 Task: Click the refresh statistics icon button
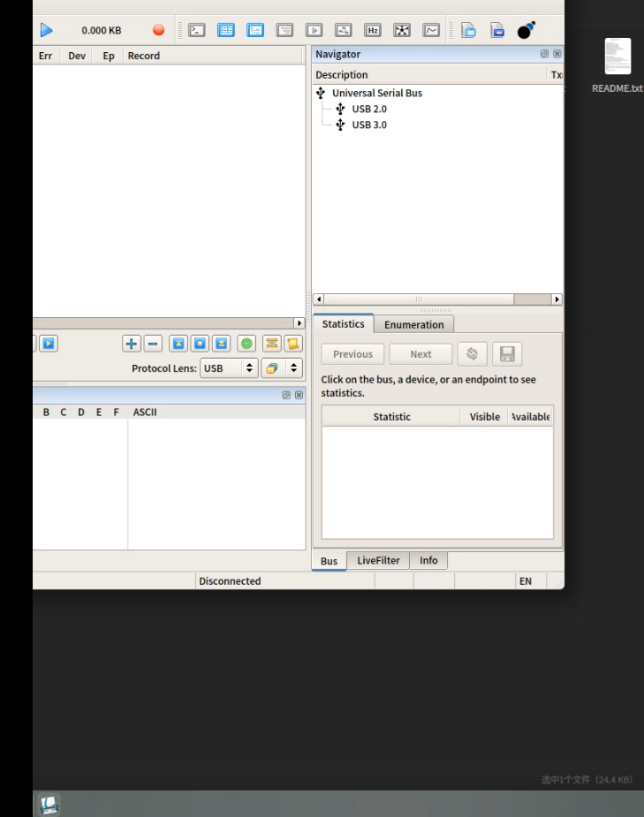(x=472, y=354)
